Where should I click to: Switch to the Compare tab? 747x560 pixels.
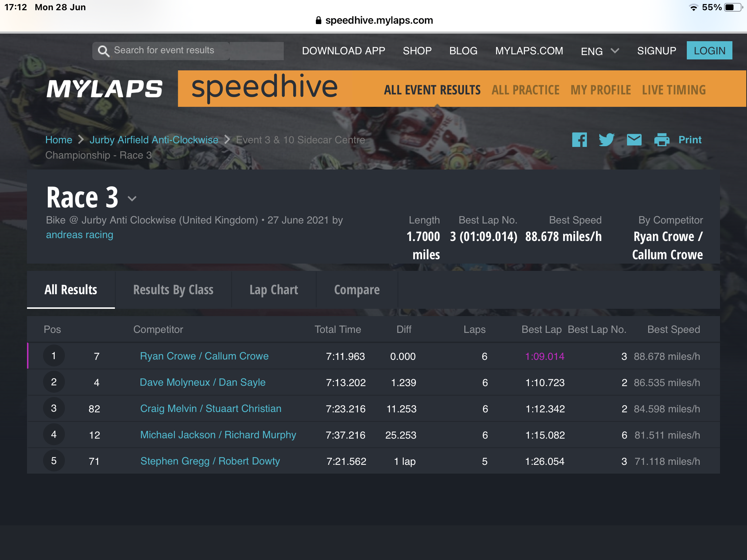click(357, 290)
